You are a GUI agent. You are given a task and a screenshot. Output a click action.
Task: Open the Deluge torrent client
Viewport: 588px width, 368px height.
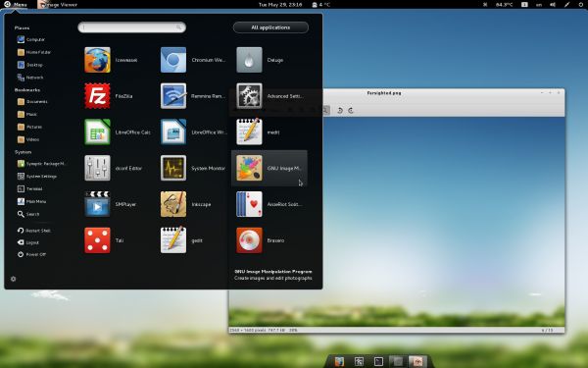[x=249, y=60]
